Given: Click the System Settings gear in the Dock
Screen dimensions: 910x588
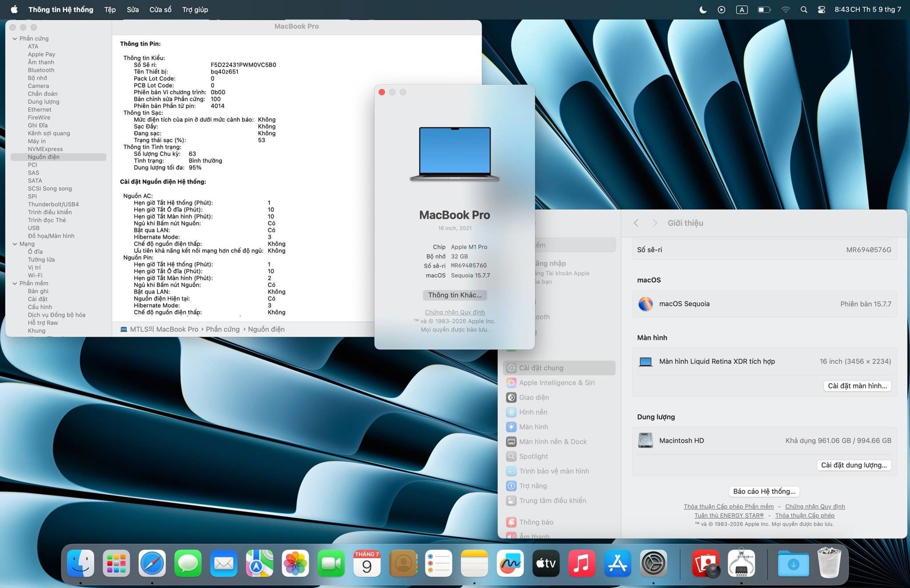Looking at the screenshot, I should pyautogui.click(x=653, y=563).
